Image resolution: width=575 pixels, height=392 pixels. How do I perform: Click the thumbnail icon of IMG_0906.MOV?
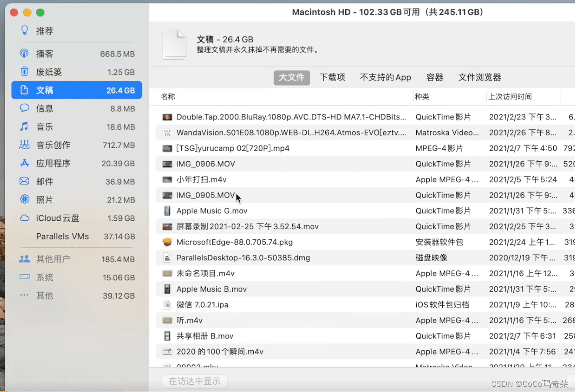click(x=167, y=164)
